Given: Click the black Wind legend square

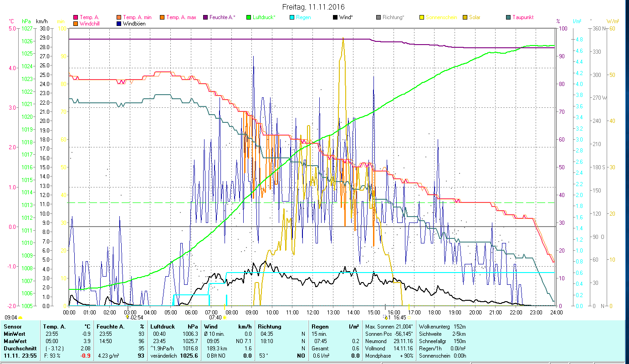Looking at the screenshot, I should pyautogui.click(x=335, y=18).
